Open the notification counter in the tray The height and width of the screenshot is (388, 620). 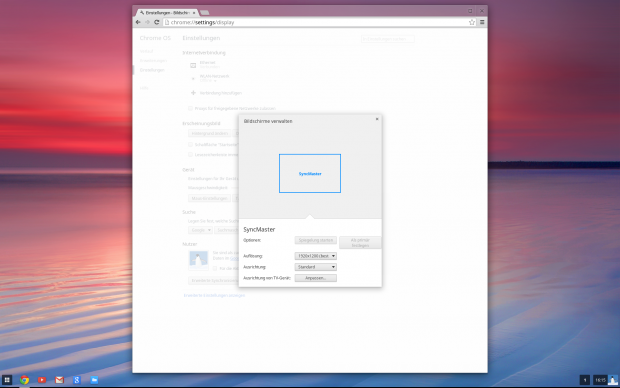[x=585, y=380]
